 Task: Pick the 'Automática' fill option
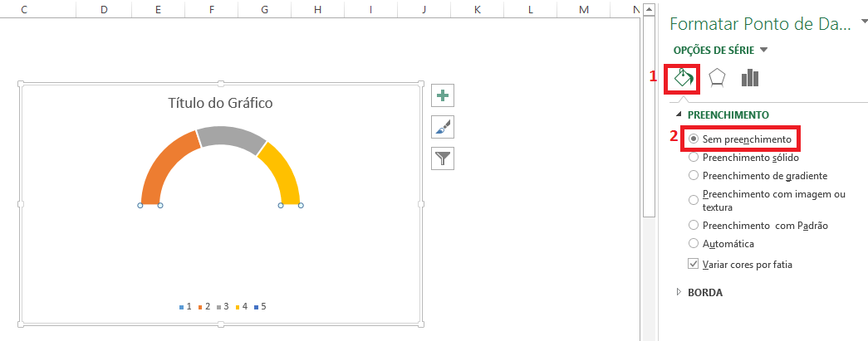694,244
